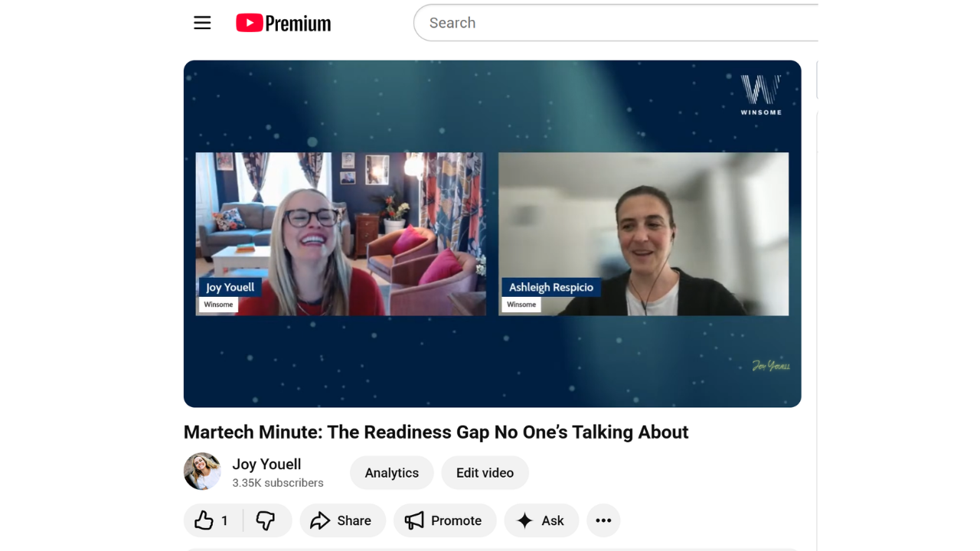Image resolution: width=980 pixels, height=551 pixels.
Task: Click Joy Youell's channel avatar
Action: tap(202, 471)
